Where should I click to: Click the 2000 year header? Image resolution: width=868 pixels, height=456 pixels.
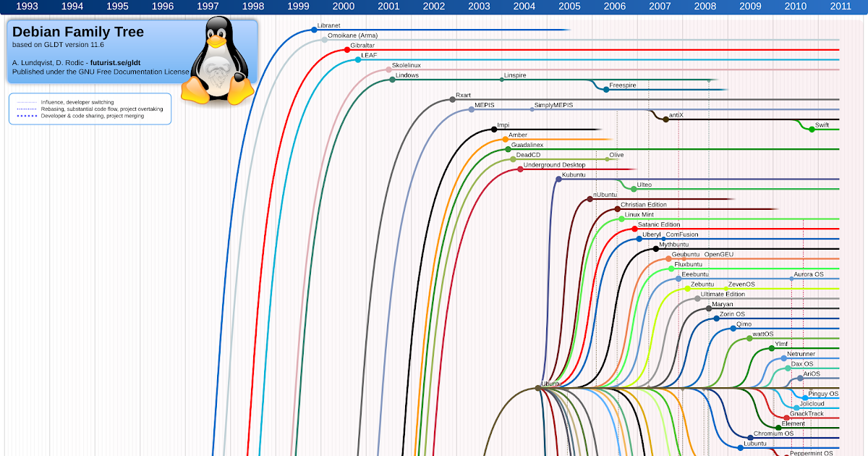343,7
